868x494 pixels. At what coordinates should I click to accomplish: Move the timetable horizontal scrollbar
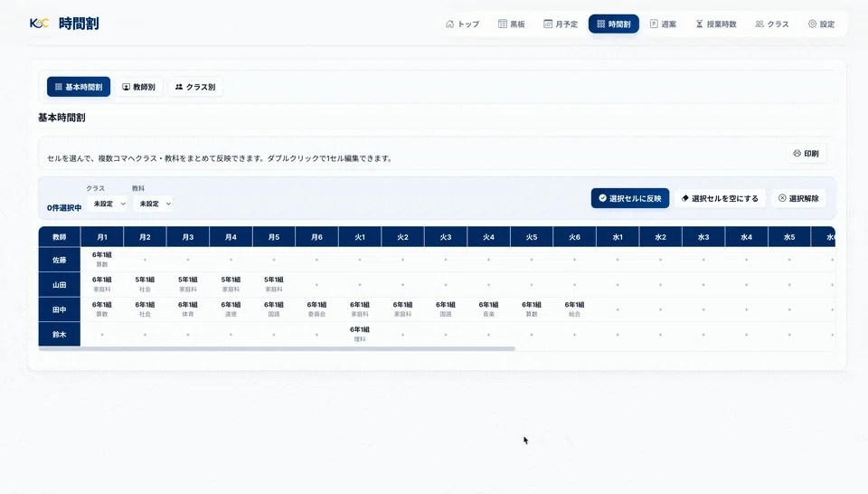(x=277, y=349)
